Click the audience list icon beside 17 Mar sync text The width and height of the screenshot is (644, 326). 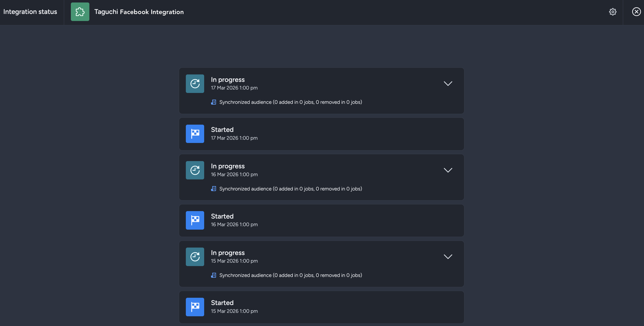tap(213, 102)
